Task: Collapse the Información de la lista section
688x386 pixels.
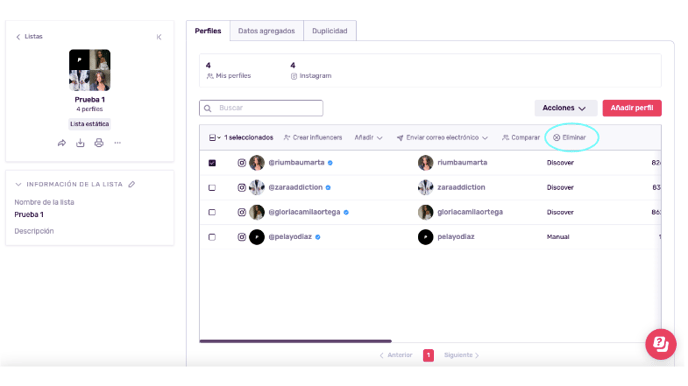Action: pyautogui.click(x=18, y=184)
